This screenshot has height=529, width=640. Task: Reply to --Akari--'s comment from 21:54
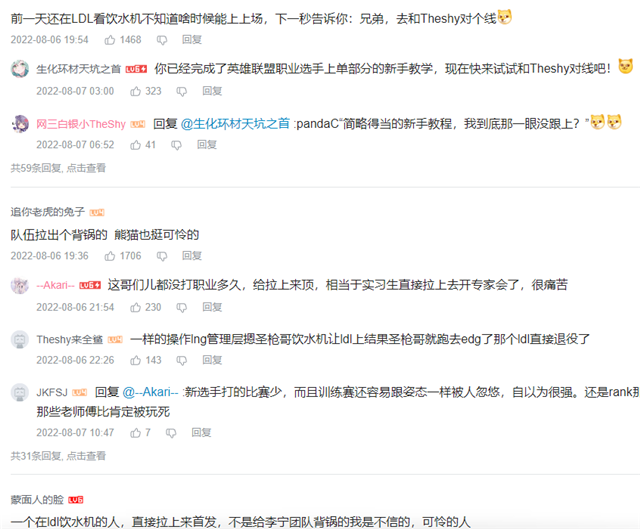point(212,307)
